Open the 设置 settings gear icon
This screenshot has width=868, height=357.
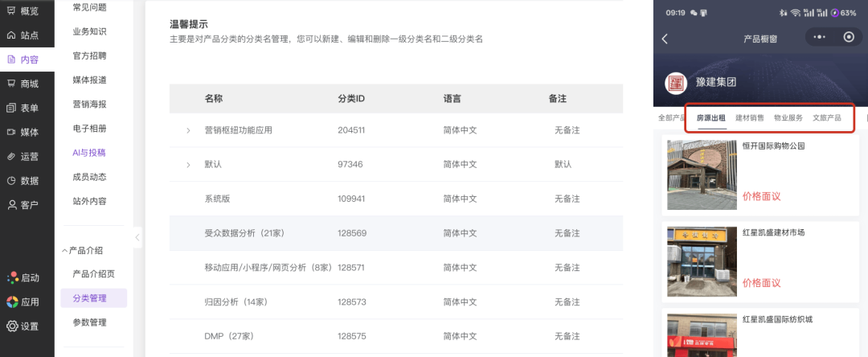click(12, 326)
